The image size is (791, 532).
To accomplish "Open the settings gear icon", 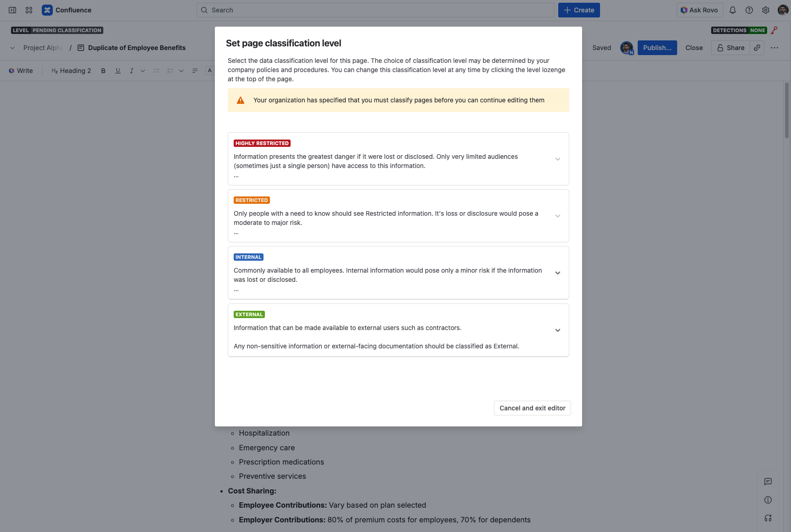I will [x=766, y=10].
